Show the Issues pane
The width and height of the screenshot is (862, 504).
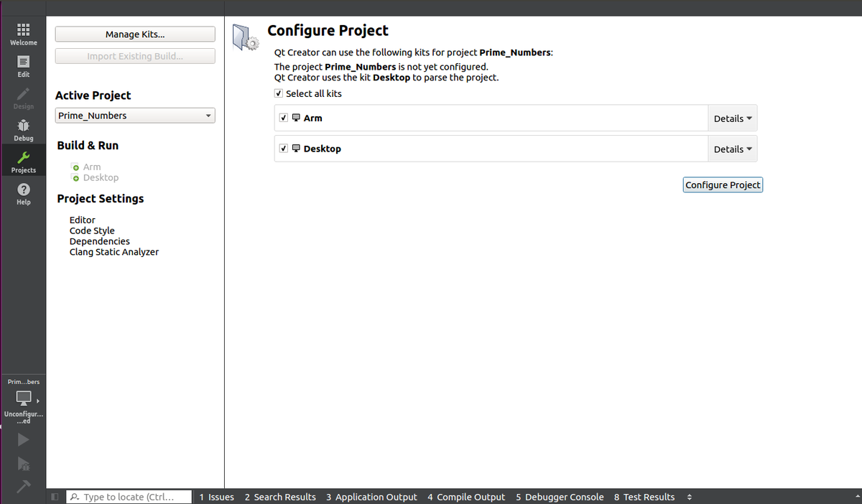pyautogui.click(x=216, y=497)
